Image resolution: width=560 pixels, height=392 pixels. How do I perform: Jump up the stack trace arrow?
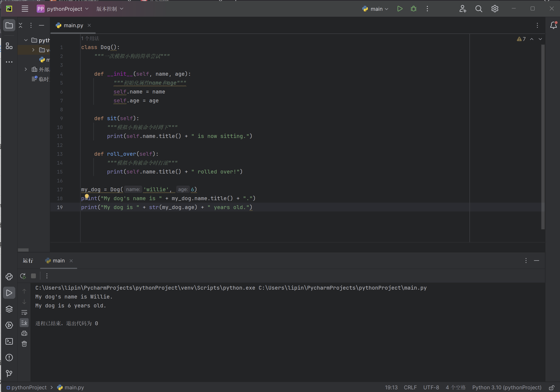24,291
